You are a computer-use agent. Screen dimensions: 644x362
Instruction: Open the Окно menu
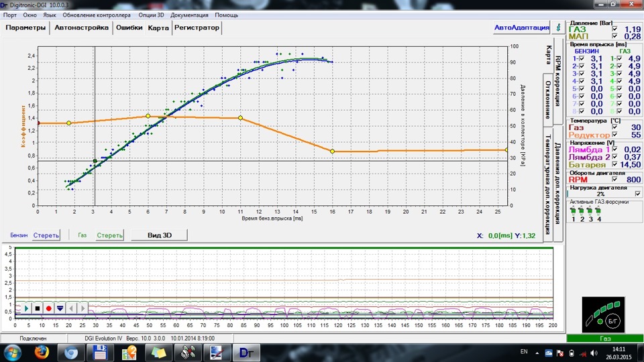click(30, 15)
